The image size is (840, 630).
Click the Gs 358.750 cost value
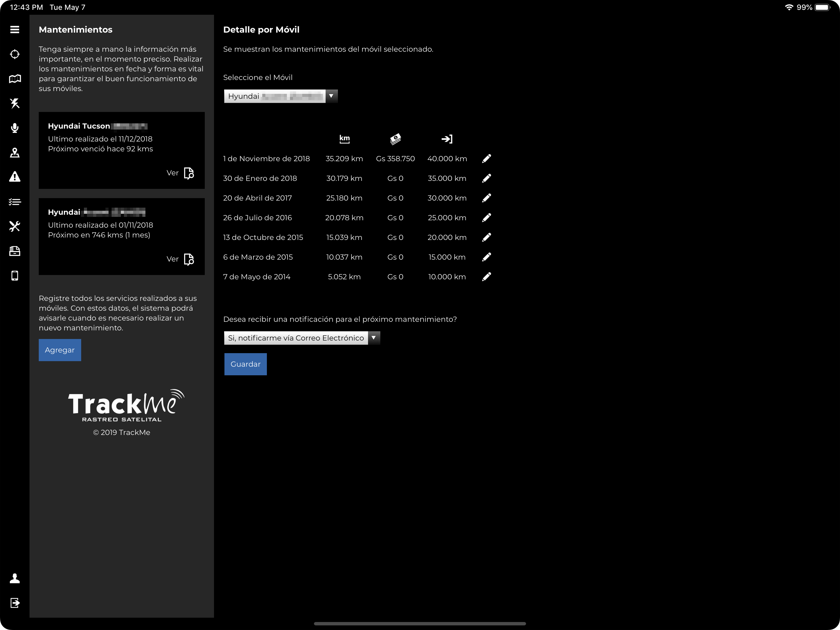coord(395,158)
